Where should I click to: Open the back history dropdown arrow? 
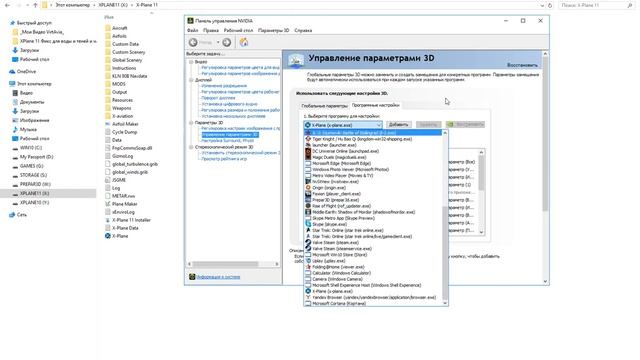(218, 42)
